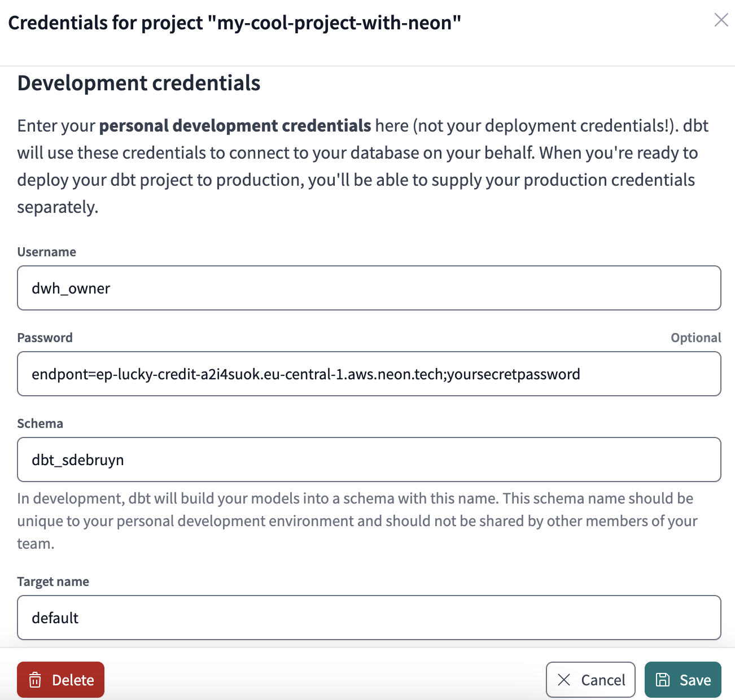Viewport: 735px width, 700px height.
Task: Click the Optional label next to Password
Action: point(695,337)
